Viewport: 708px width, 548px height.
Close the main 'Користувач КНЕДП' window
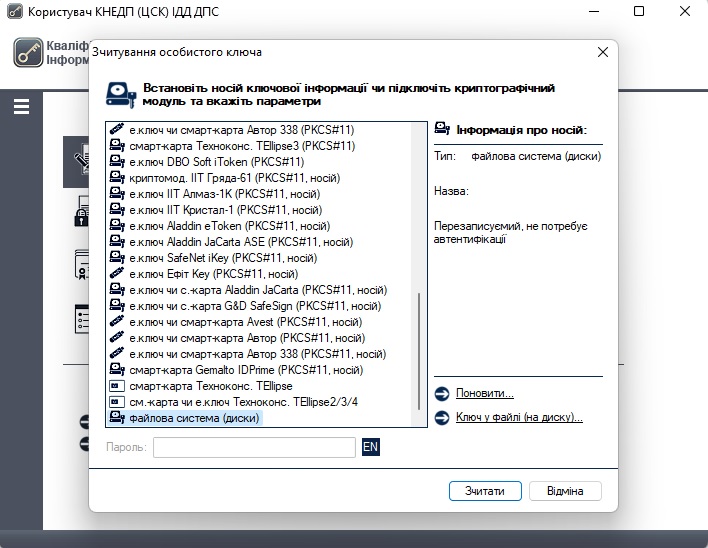(x=685, y=11)
